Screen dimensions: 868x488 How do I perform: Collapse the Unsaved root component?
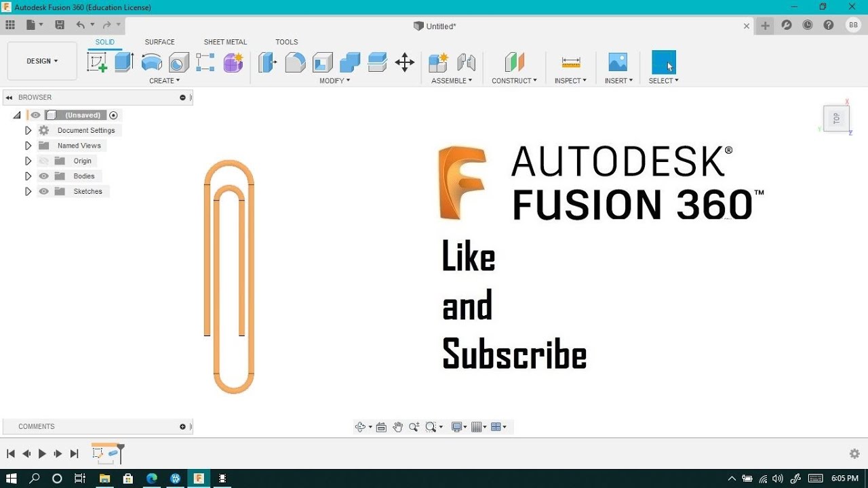point(17,115)
